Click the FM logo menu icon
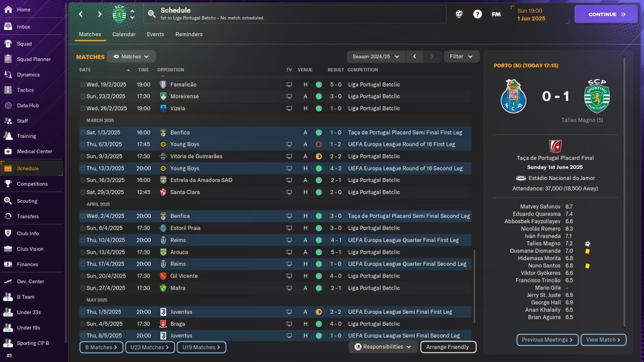644x362 pixels. coord(496,14)
